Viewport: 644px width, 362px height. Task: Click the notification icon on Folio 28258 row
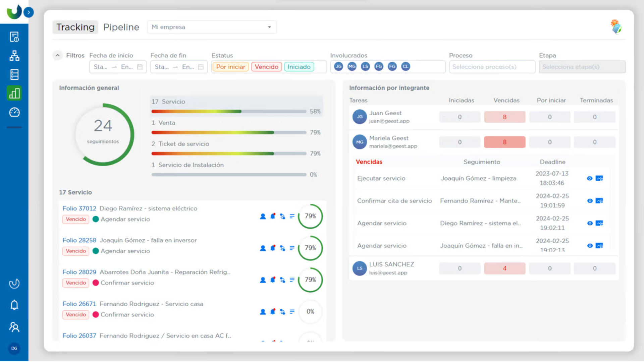tap(273, 248)
